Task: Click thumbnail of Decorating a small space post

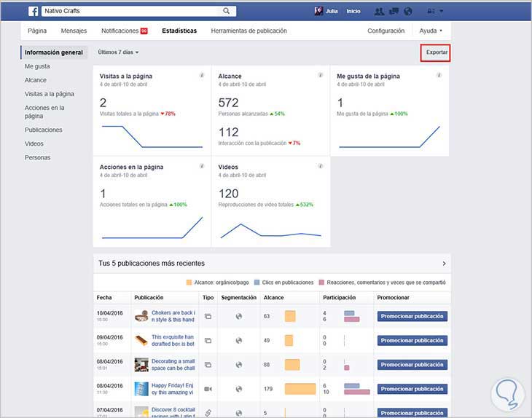Action: 141,365
